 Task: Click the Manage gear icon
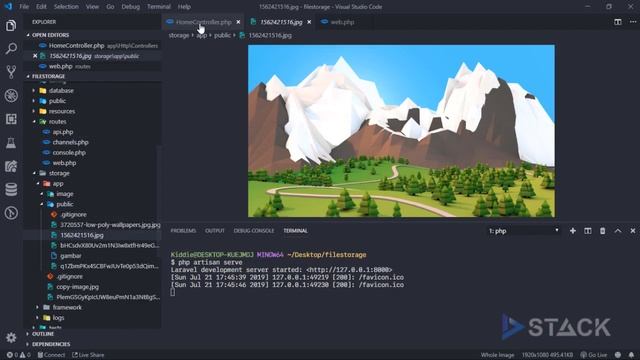11,338
